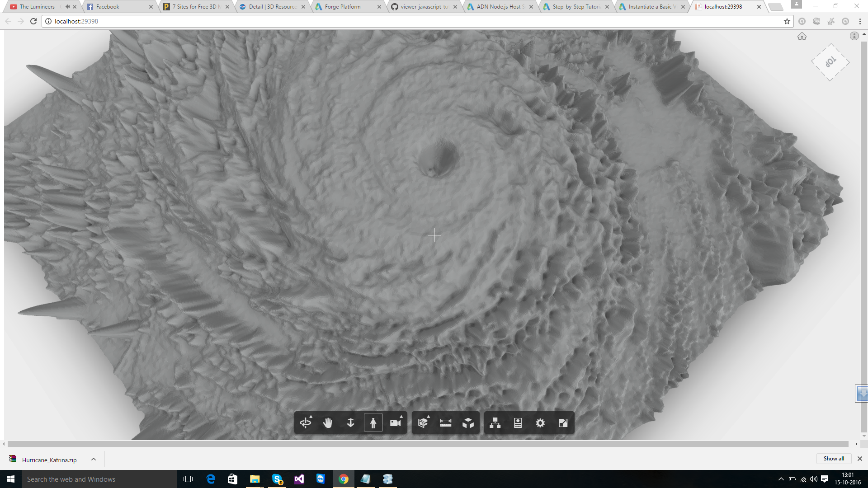Select the Orbit tool in viewer toolbar

[306, 423]
